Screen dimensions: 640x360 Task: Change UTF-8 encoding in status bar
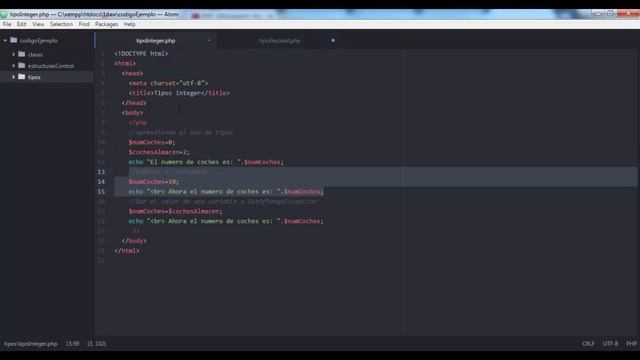(610, 344)
